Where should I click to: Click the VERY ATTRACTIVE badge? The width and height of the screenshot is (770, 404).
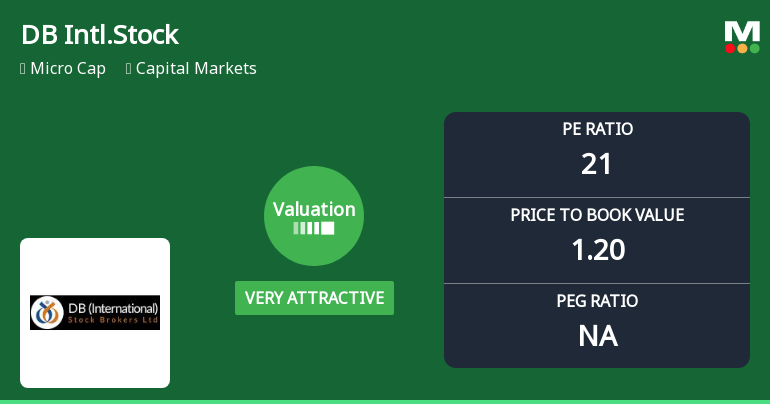click(314, 298)
